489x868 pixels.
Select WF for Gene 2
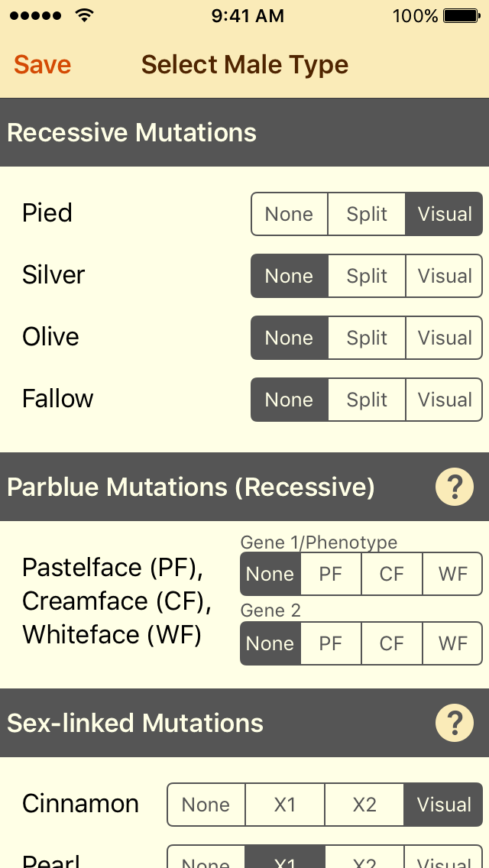(x=452, y=643)
